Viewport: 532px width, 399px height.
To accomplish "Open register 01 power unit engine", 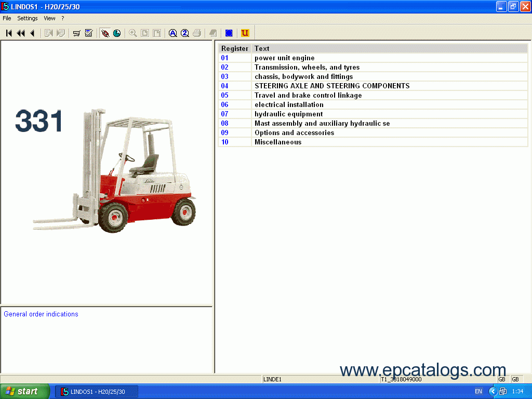I will pos(373,58).
